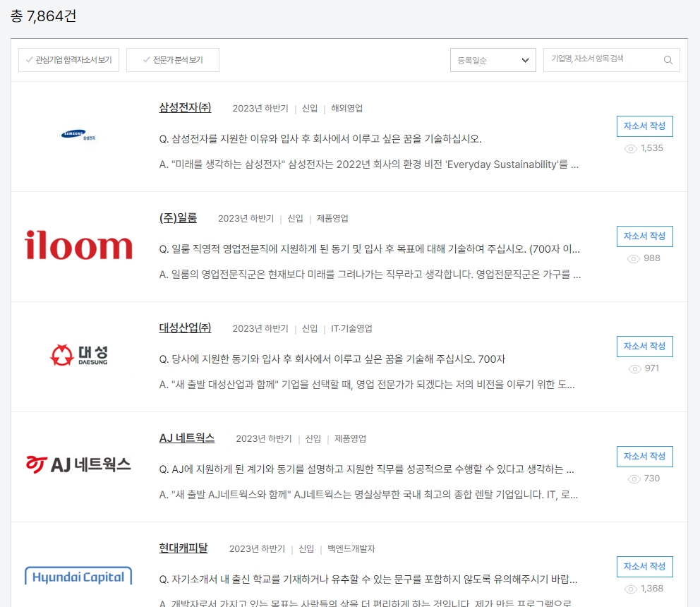Open the (주)일룸 company link
Viewport: 700px width, 607px height.
pyautogui.click(x=178, y=217)
